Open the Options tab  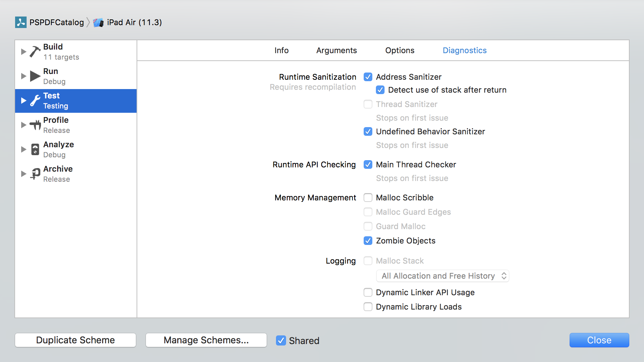400,50
